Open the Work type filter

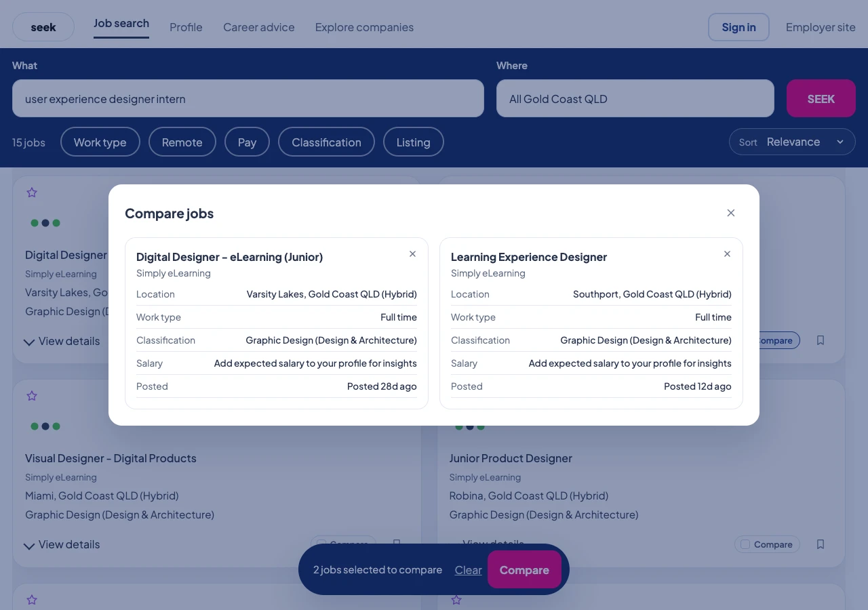(x=100, y=142)
